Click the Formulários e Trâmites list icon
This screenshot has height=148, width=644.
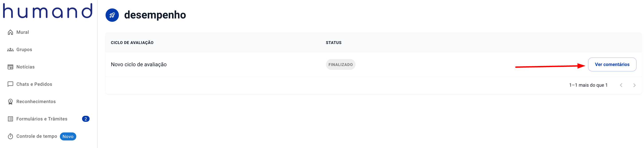pyautogui.click(x=10, y=119)
